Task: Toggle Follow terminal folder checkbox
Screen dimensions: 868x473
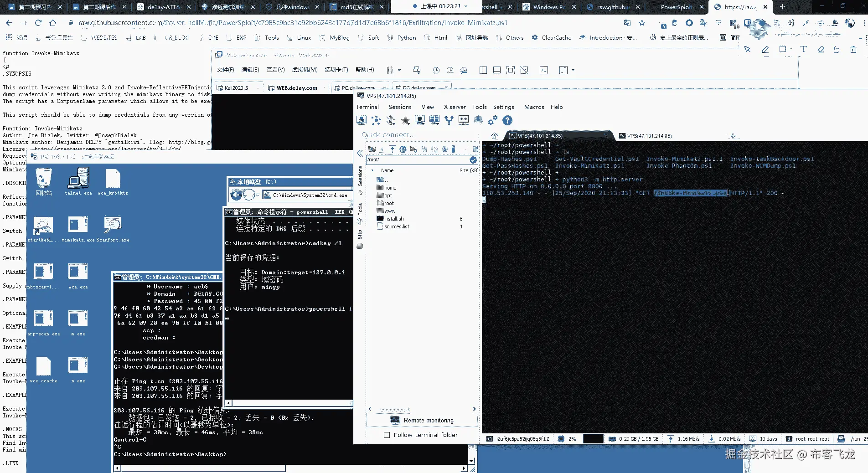Action: click(x=387, y=435)
